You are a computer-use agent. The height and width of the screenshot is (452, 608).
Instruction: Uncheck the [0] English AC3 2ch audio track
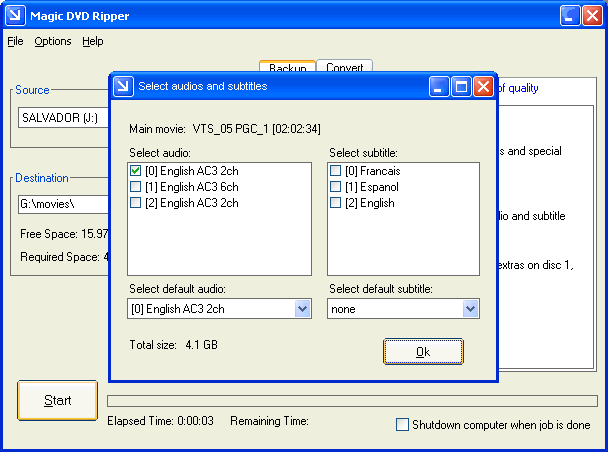click(x=135, y=171)
